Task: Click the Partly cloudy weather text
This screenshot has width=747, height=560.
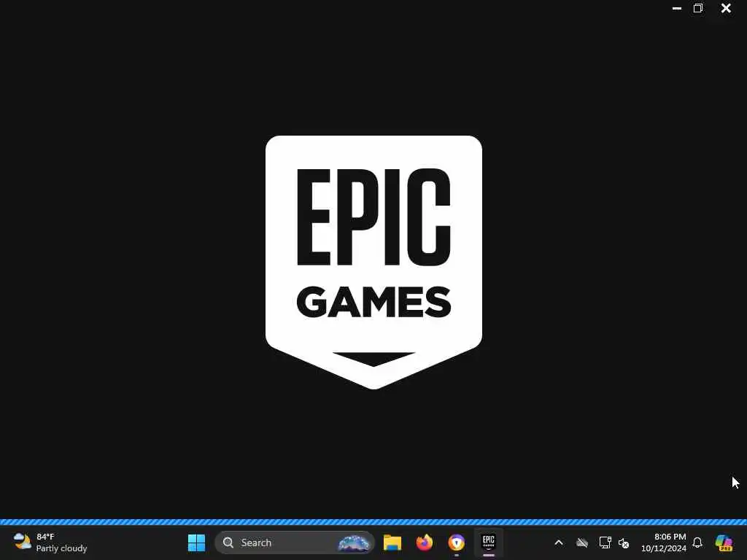Action: 61,548
